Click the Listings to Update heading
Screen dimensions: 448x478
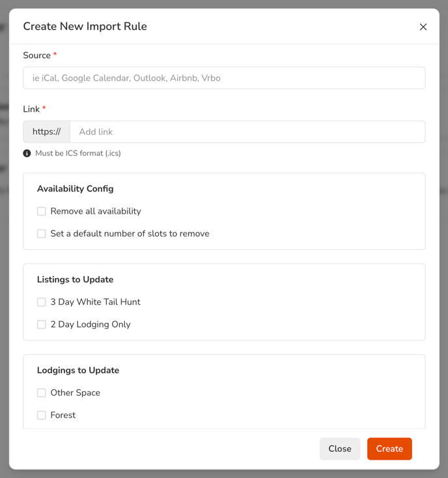[76, 279]
